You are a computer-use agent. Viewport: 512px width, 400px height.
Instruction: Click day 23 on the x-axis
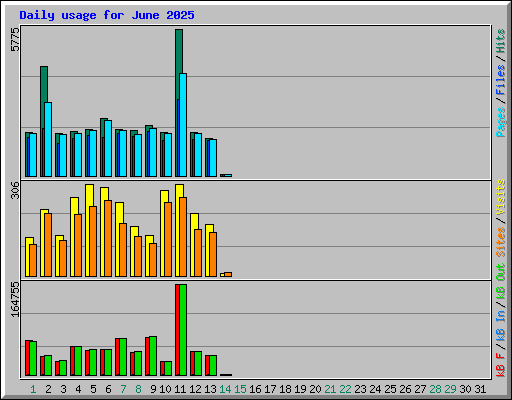pyautogui.click(x=360, y=389)
